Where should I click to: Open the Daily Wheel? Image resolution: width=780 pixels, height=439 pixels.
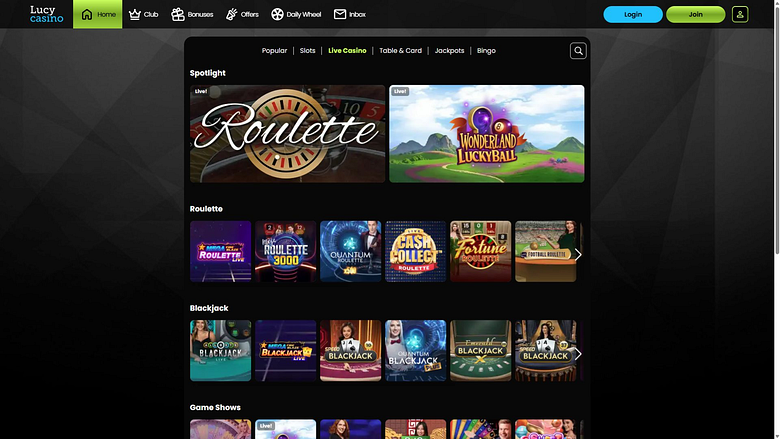coord(296,14)
